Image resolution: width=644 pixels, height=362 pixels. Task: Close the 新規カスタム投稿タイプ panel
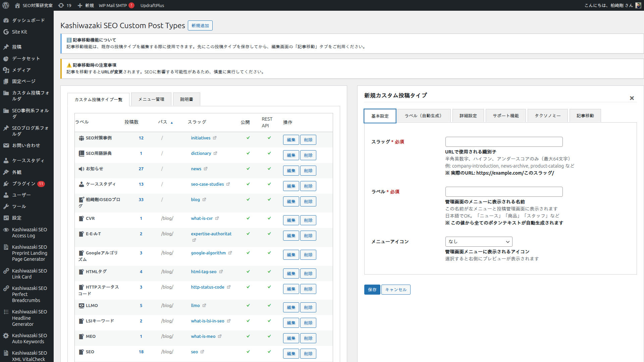[632, 98]
